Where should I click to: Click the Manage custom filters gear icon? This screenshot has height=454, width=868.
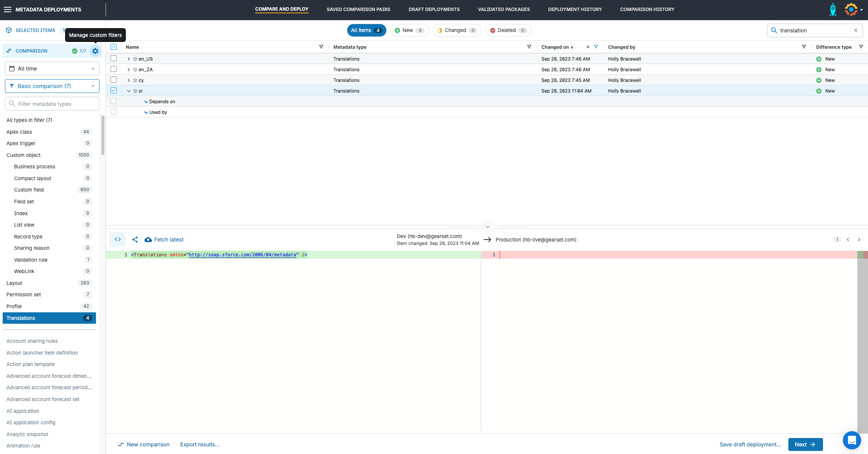click(95, 51)
